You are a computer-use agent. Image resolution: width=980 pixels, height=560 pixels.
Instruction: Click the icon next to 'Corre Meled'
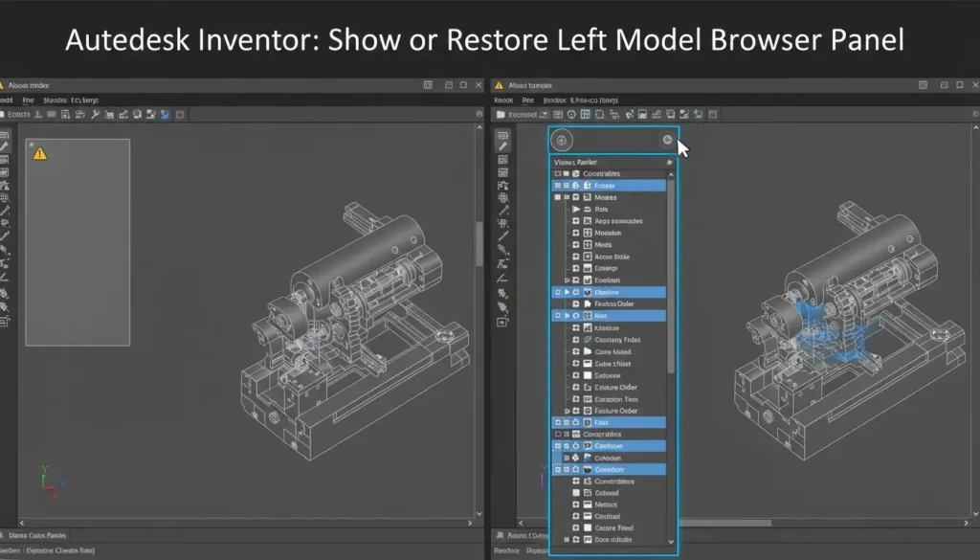tap(588, 352)
